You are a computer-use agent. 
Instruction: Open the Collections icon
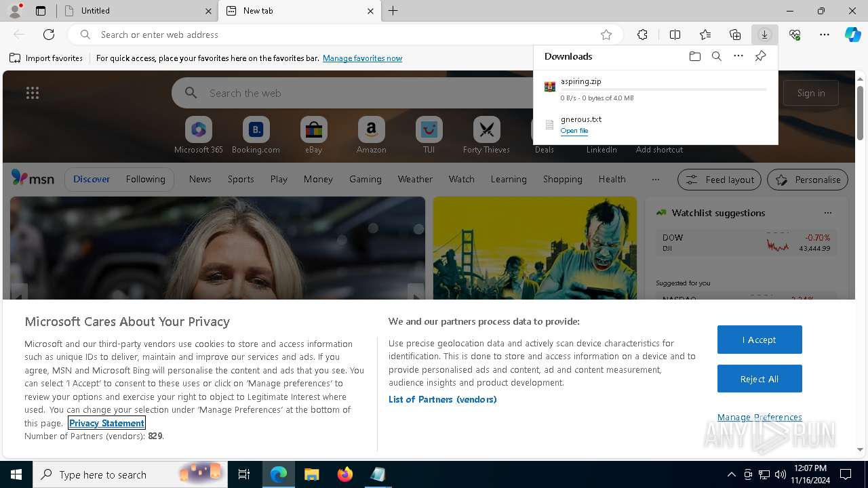click(x=735, y=35)
